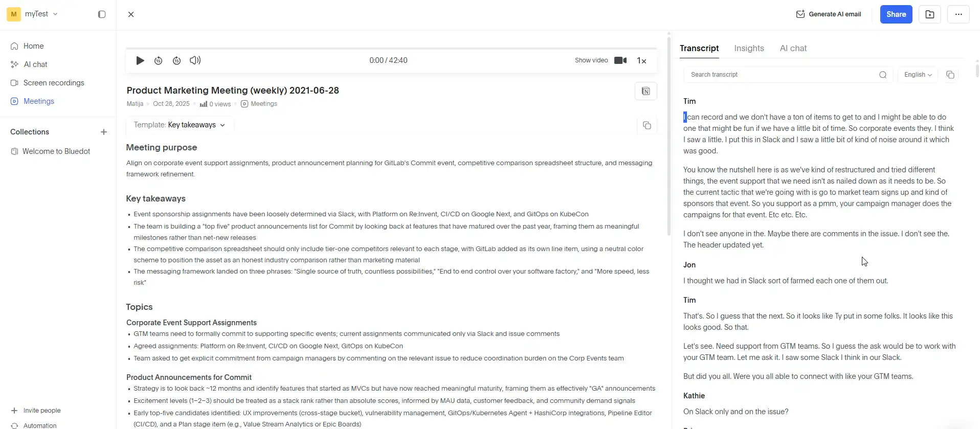Viewport: 980px width, 429px height.
Task: Go to Home in sidebar
Action: [33, 46]
